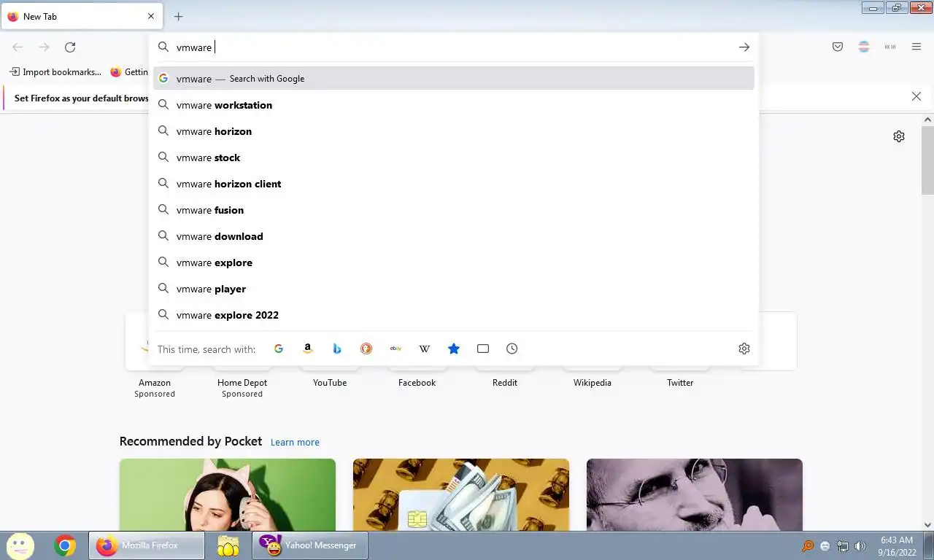Click the scrollbar down arrow
Screen dimensions: 934x560
tap(927, 524)
